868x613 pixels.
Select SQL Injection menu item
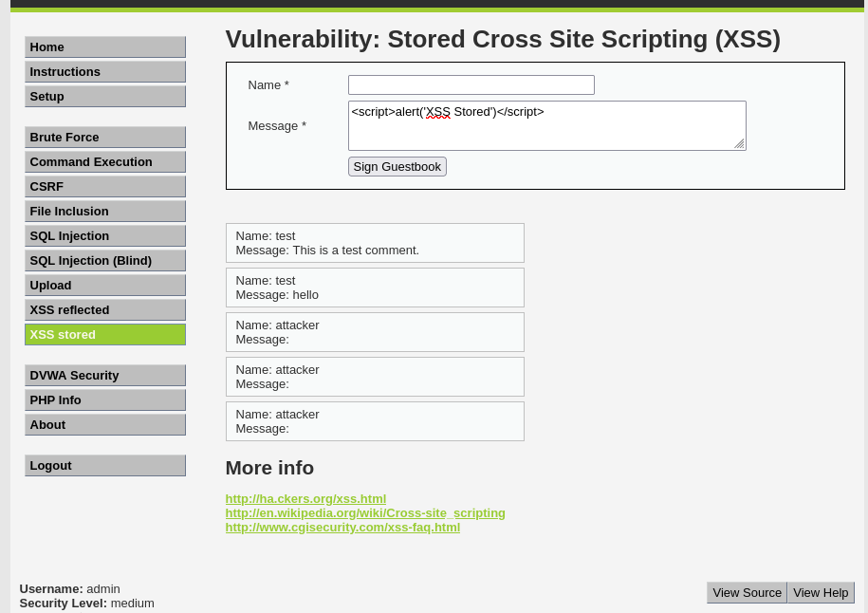point(105,236)
